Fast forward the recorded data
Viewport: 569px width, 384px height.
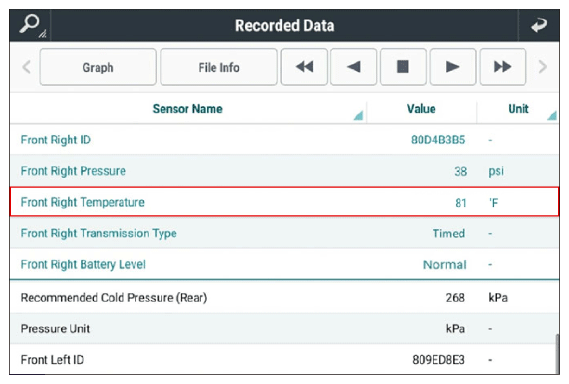[x=503, y=67]
